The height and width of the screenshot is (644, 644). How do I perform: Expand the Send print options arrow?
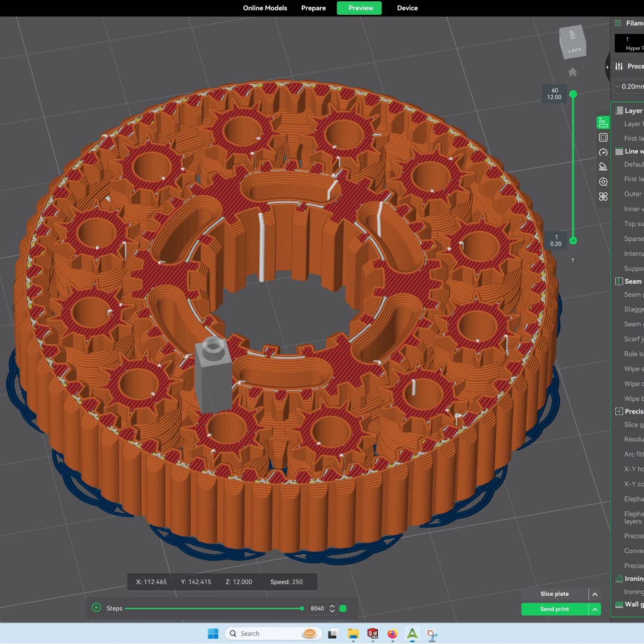595,609
